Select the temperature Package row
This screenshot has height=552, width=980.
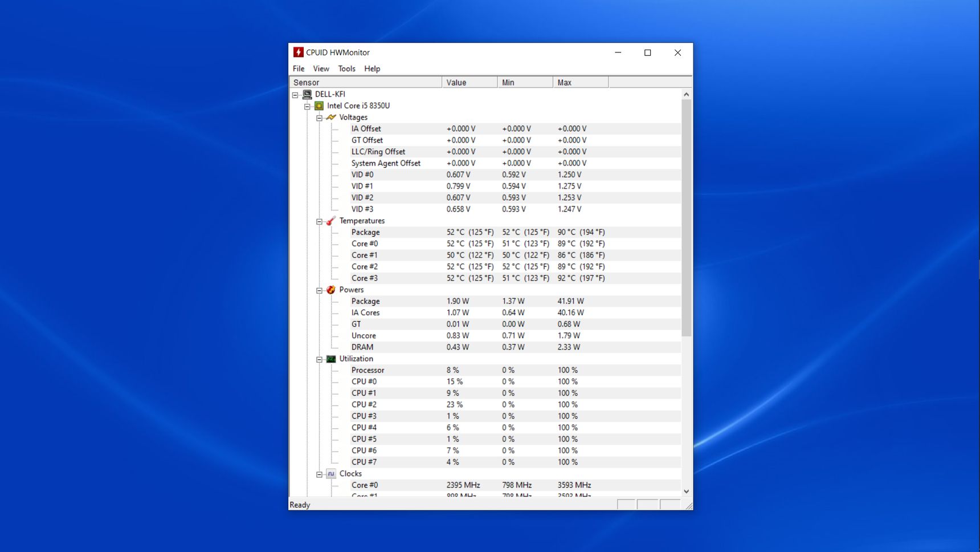coord(515,232)
